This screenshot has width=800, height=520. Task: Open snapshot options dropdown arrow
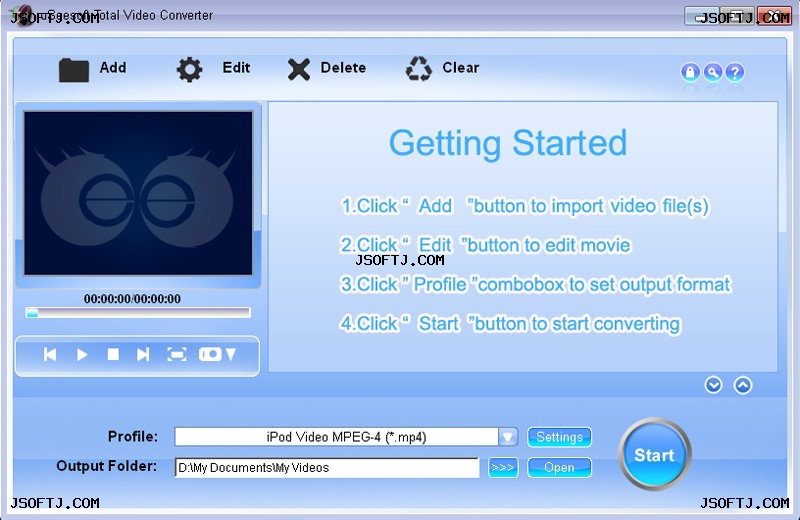231,354
